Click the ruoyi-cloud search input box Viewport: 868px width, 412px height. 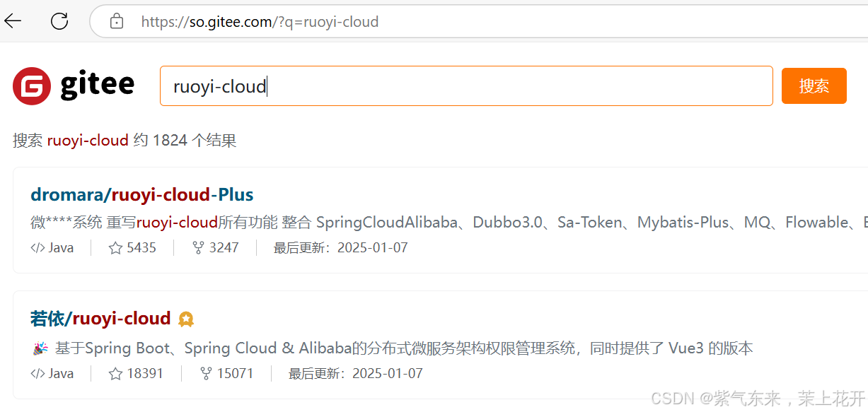point(467,85)
